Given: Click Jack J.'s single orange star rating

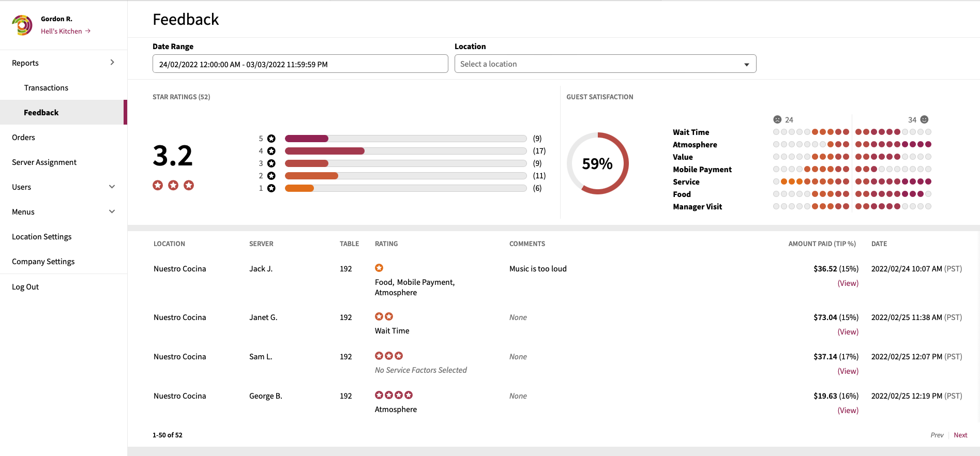Looking at the screenshot, I should pos(379,268).
